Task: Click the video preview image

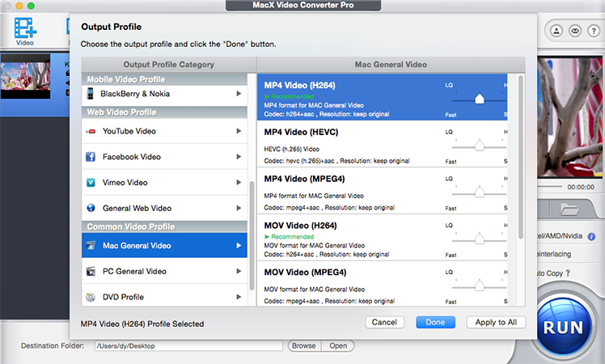Action: tap(569, 117)
